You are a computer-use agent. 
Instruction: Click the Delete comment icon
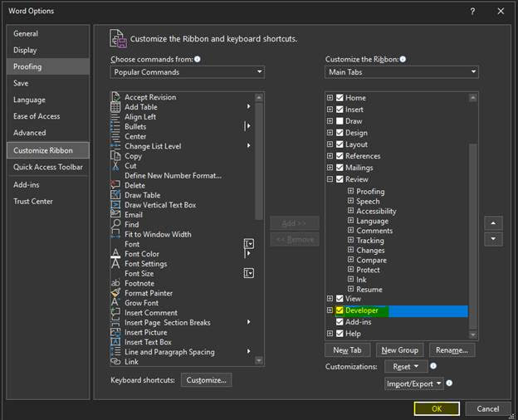point(115,185)
